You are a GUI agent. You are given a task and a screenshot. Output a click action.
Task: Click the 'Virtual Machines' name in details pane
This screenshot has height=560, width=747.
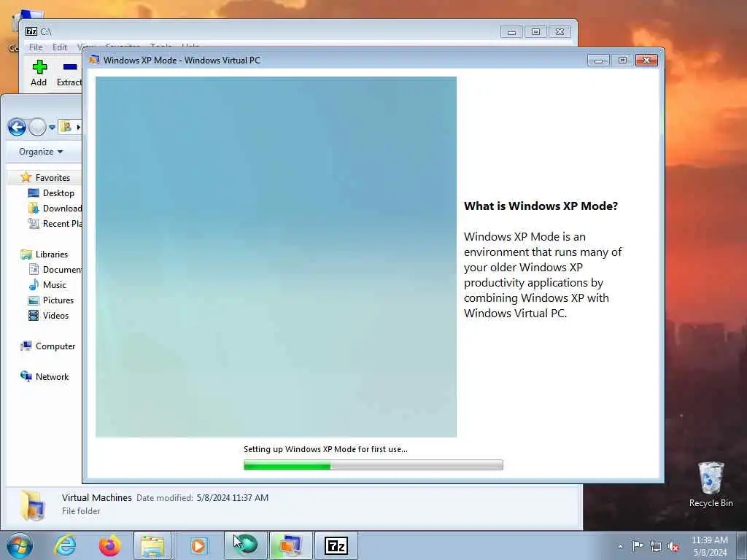pyautogui.click(x=97, y=497)
